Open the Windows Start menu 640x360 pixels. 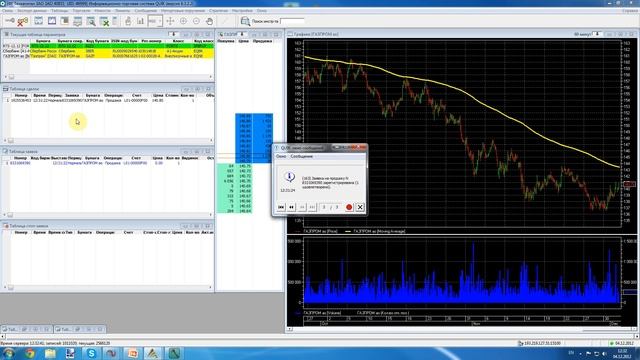[x=9, y=353]
